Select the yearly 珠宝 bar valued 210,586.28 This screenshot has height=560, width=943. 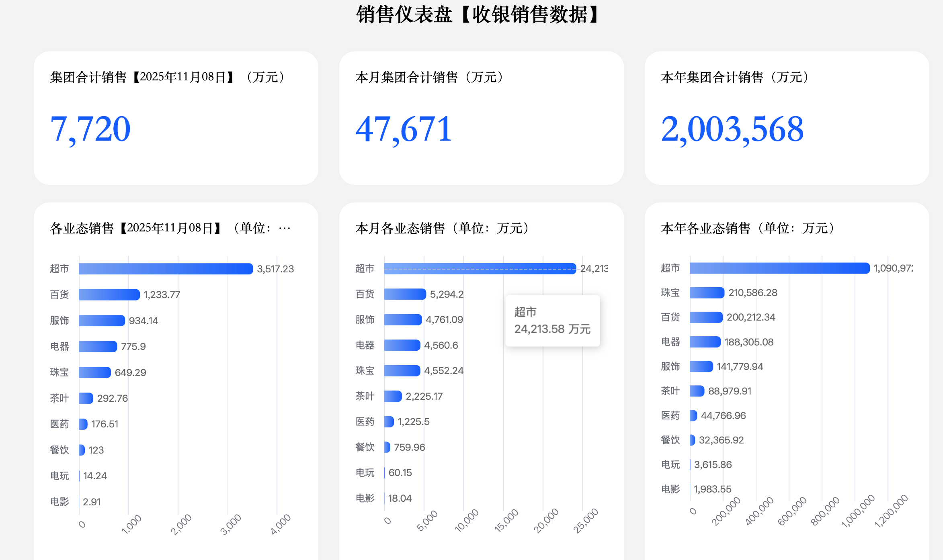coord(707,292)
